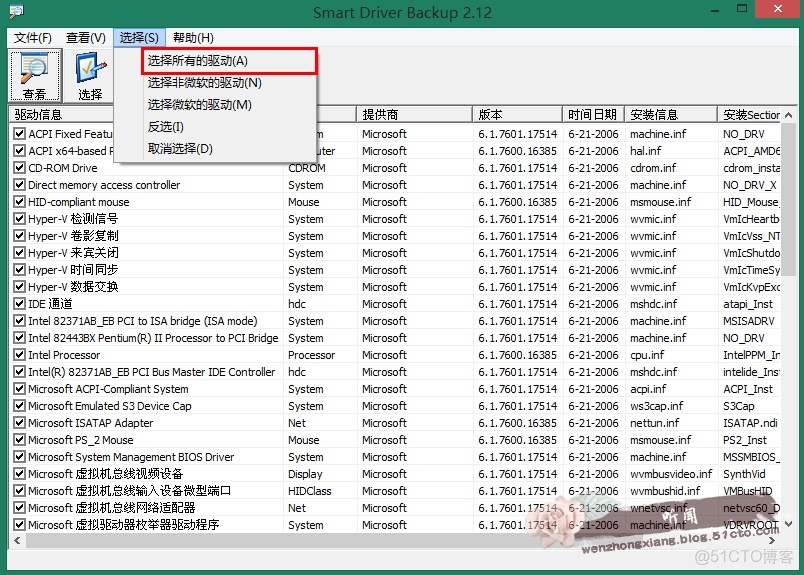Minimize the Smart Driver Backup window
Screen dimensions: 804x575
coord(715,9)
